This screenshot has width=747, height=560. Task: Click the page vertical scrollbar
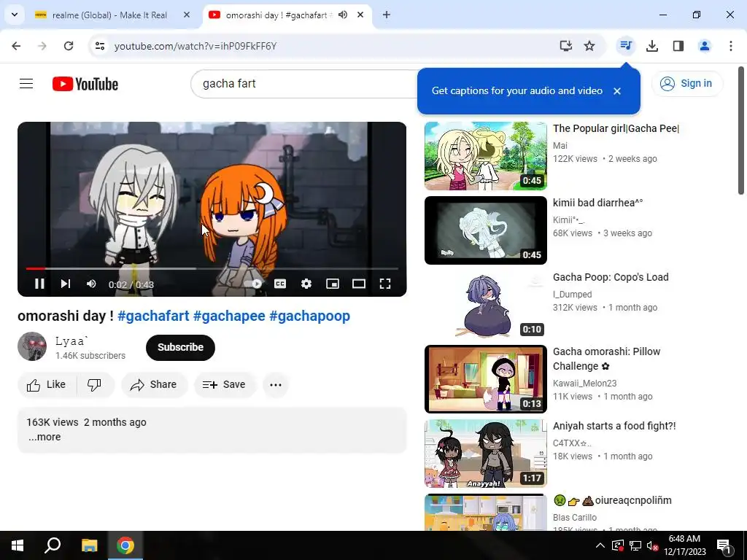(x=741, y=131)
